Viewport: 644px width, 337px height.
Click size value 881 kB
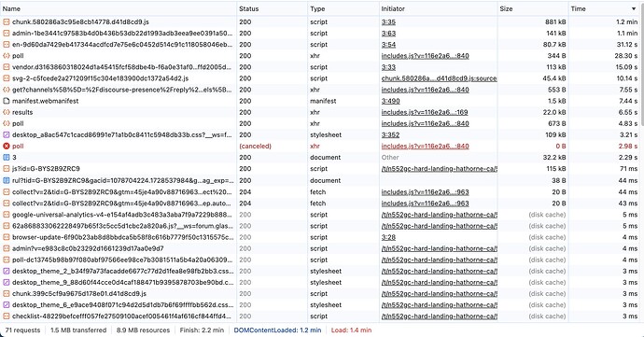pyautogui.click(x=555, y=22)
